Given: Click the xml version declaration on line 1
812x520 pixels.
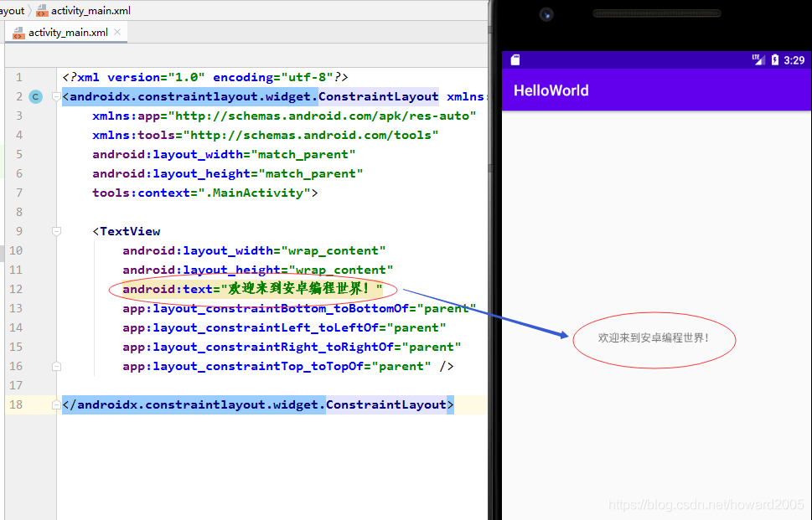Looking at the screenshot, I should [x=205, y=77].
